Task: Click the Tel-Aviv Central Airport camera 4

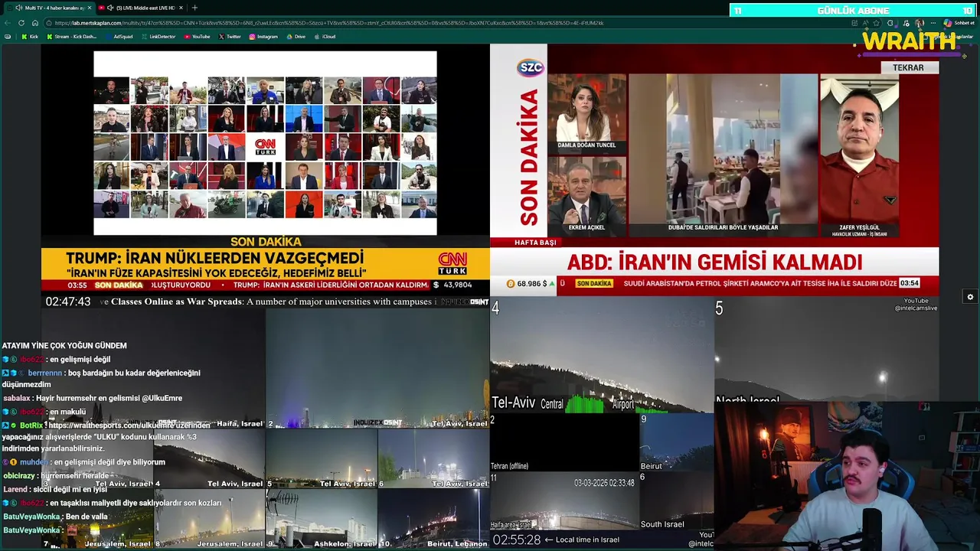Action: [x=602, y=356]
